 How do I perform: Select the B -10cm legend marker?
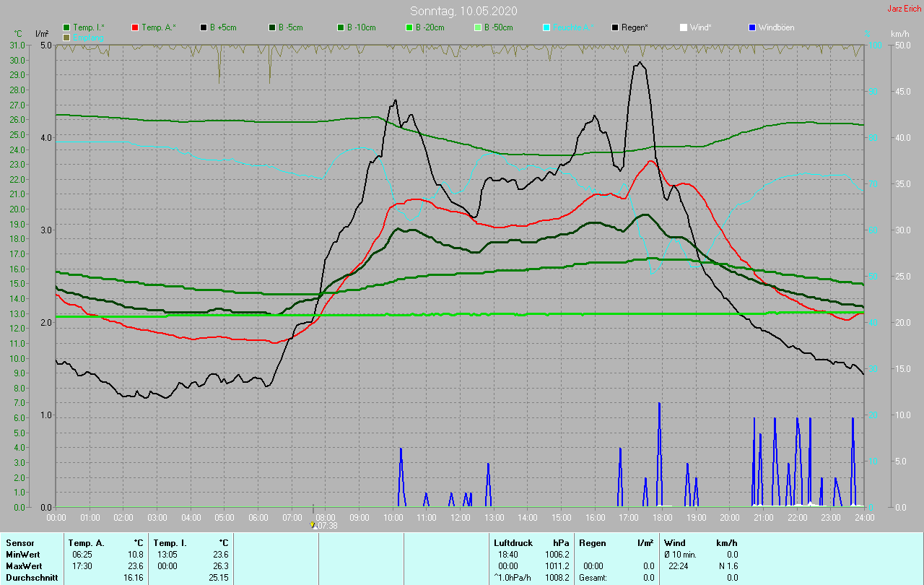pos(341,27)
